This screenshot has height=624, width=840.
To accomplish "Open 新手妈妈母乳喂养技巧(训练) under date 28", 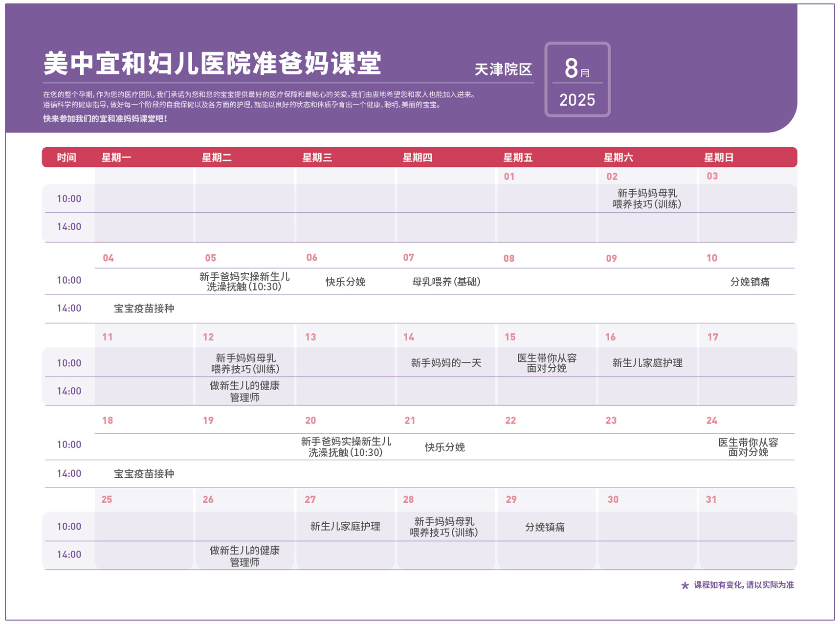I will 444,527.
